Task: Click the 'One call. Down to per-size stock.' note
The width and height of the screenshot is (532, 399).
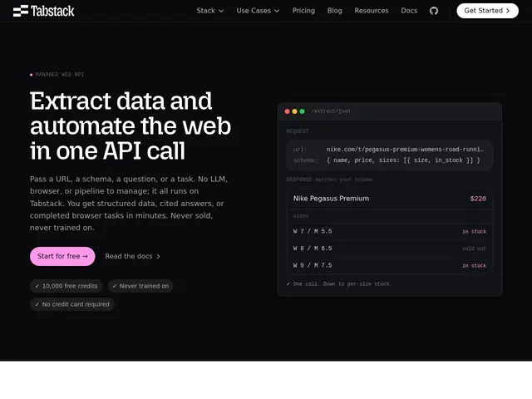Action: 339,283
